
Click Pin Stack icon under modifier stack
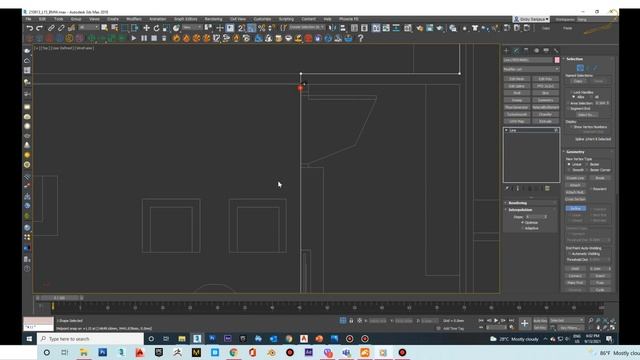(x=507, y=189)
